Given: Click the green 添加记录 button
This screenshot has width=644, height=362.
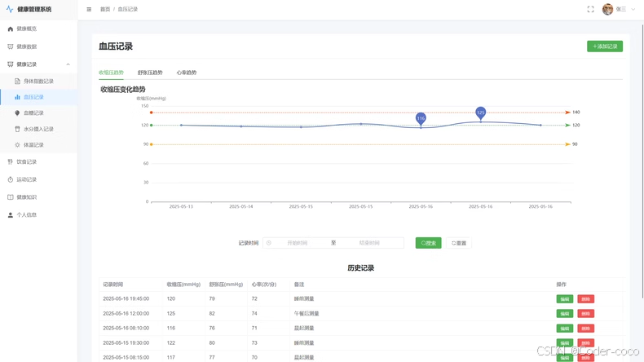Looking at the screenshot, I should [605, 46].
